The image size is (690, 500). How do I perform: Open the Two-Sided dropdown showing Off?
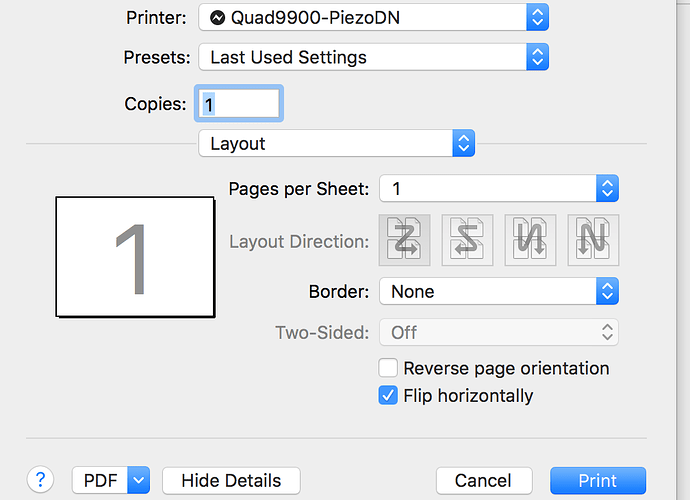[498, 332]
